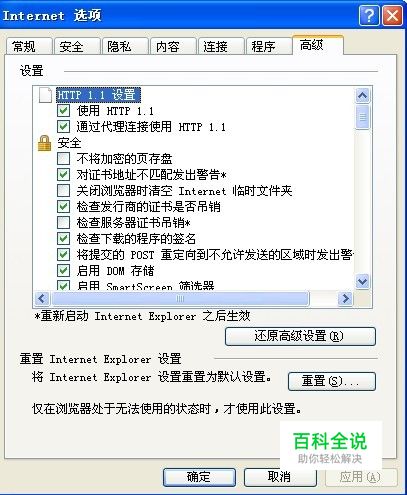Screen dimensions: 407x495
Task: Click the vertical scrollbar thumb in settings list
Action: coord(362,117)
